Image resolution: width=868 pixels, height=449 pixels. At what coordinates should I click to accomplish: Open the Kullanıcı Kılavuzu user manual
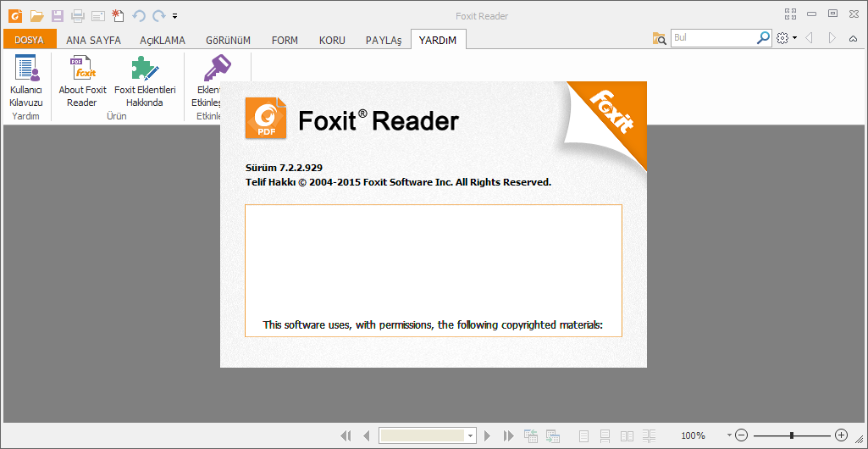pos(25,82)
